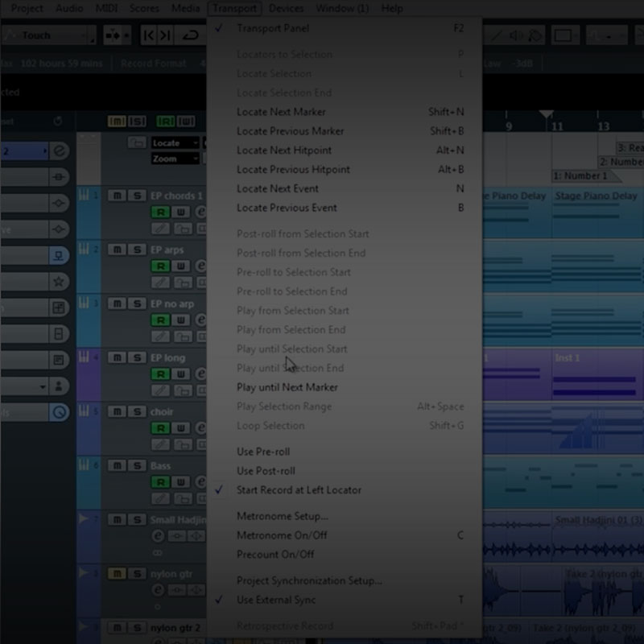Click go to next marker button
The image size is (644, 644).
click(165, 35)
